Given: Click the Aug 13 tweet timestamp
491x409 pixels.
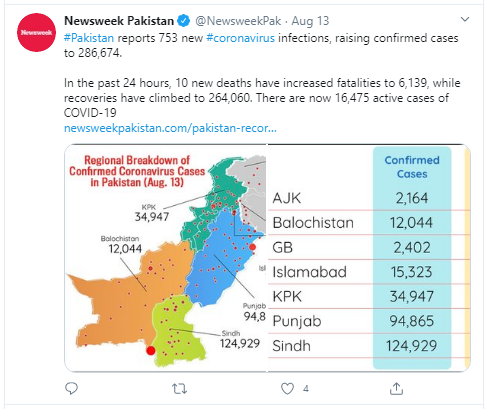Looking at the screenshot, I should 310,21.
